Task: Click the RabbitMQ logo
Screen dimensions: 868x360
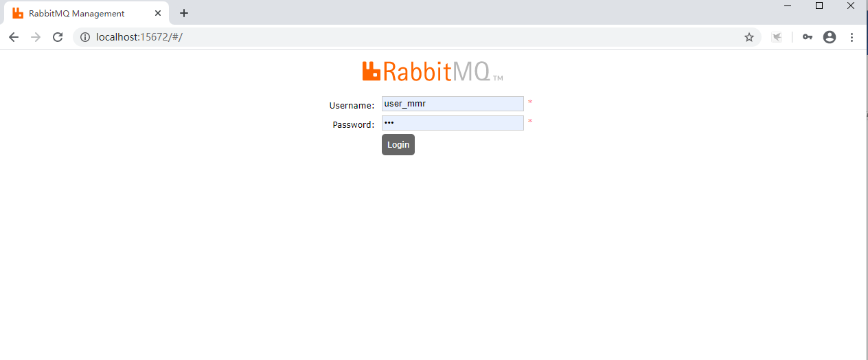Action: click(433, 71)
